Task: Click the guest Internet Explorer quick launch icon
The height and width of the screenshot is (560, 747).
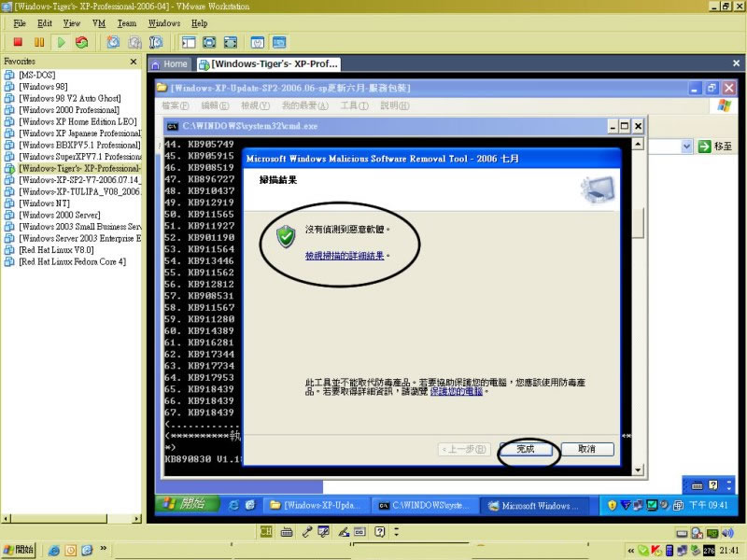Action: click(x=233, y=505)
